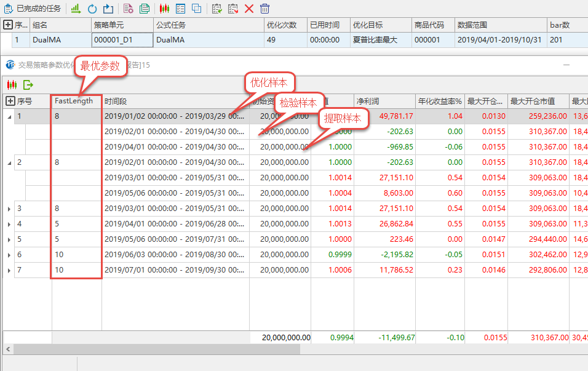The width and height of the screenshot is (588, 371).
Task: Click the 策略单元 cell 000001_D1
Action: [121, 40]
